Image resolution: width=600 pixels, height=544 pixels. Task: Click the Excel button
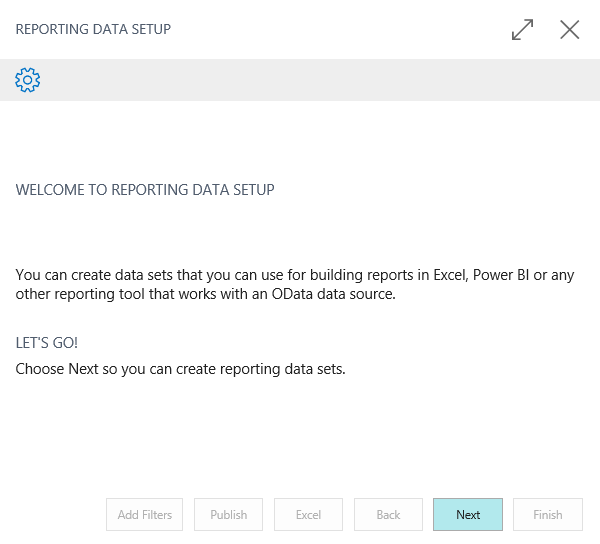point(308,515)
